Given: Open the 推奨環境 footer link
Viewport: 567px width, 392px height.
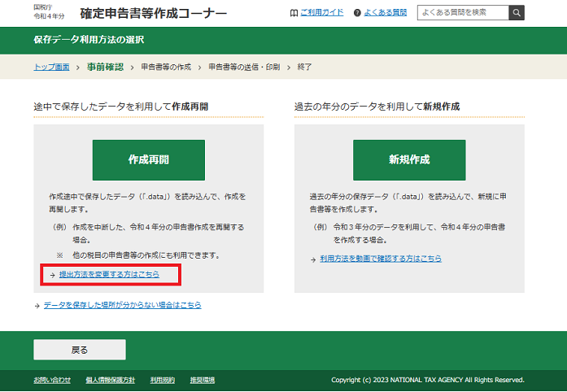Looking at the screenshot, I should [x=202, y=380].
